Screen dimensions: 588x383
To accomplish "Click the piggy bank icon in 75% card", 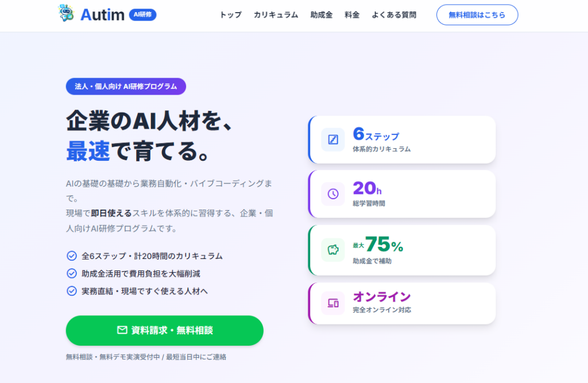I will (333, 250).
